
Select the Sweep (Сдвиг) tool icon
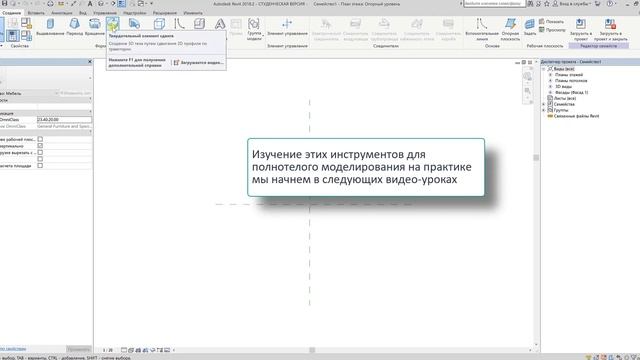tap(113, 24)
